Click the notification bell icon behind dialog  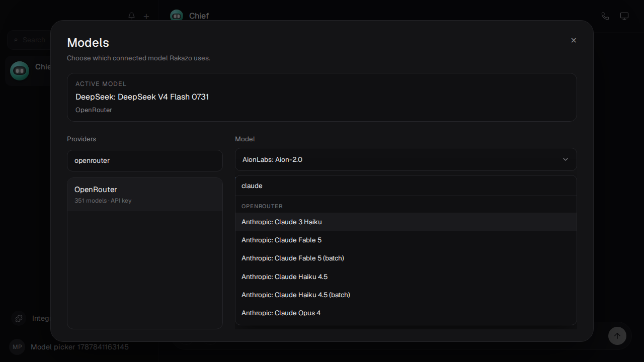pyautogui.click(x=132, y=16)
